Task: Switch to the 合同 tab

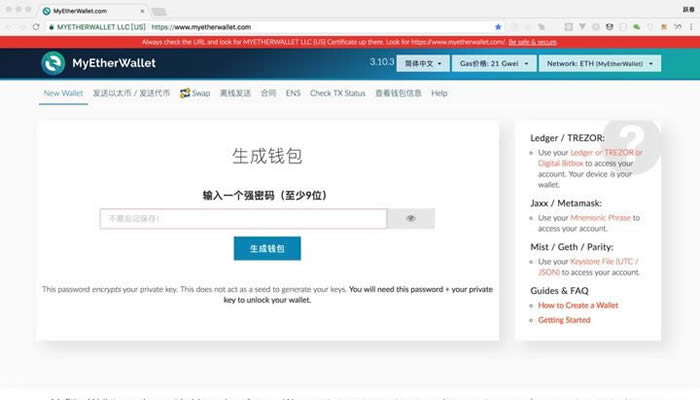Action: coord(268,93)
